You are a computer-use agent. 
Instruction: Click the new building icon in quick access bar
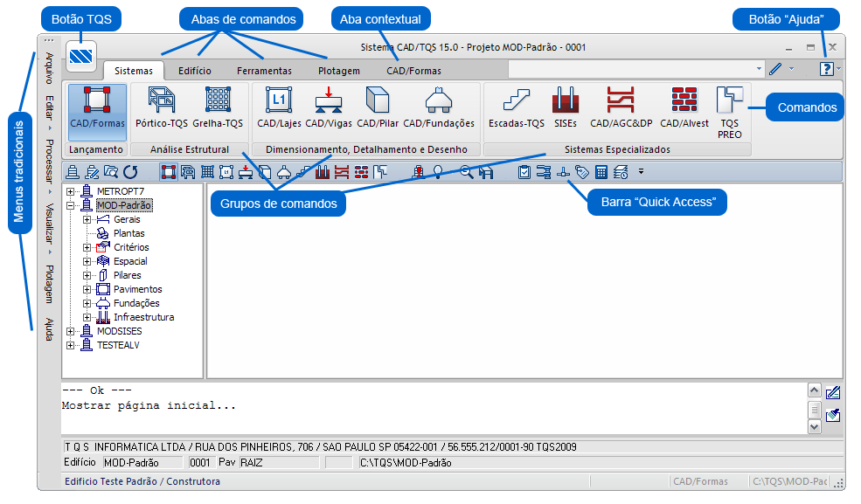(x=73, y=173)
